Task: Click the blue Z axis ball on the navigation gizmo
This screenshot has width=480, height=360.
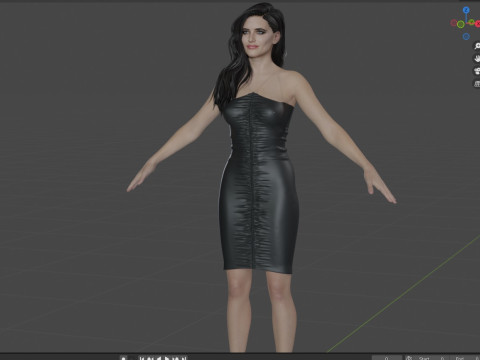Action: tap(466, 10)
